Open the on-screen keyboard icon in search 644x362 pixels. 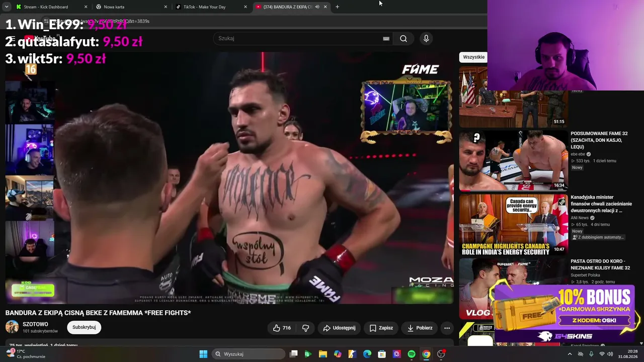pyautogui.click(x=386, y=38)
